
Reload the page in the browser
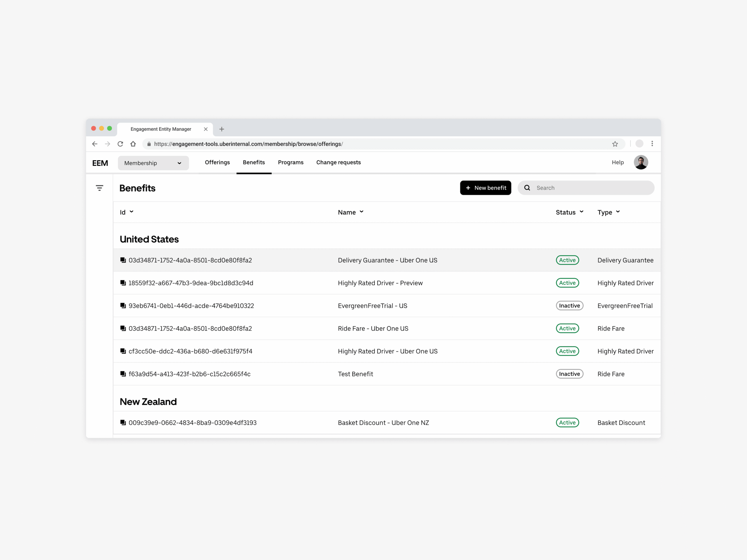point(120,144)
